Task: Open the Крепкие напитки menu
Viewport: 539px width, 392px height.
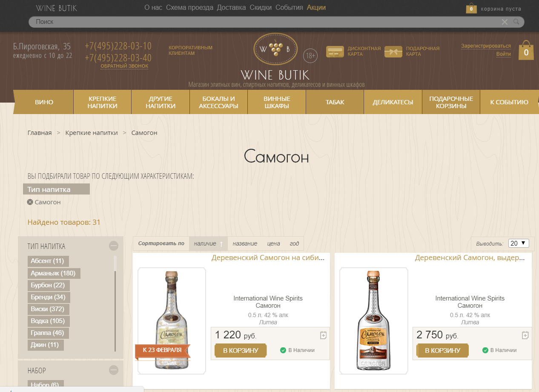Action: 103,102
